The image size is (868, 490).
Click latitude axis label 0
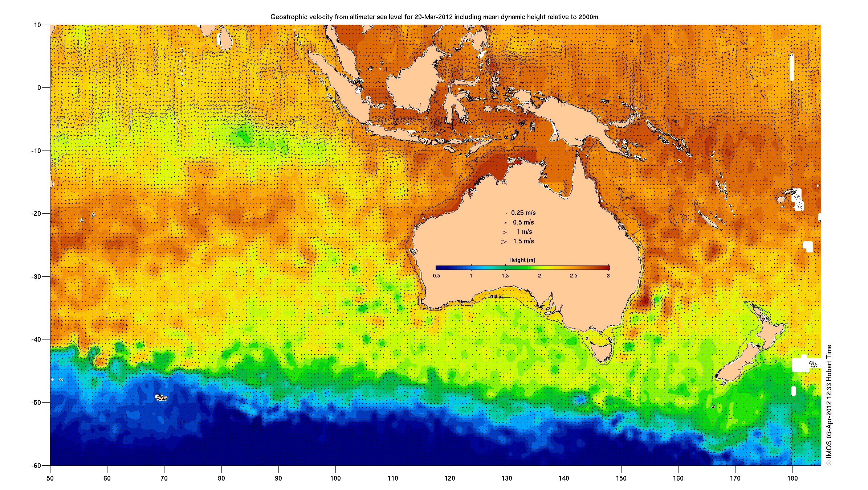[39, 88]
